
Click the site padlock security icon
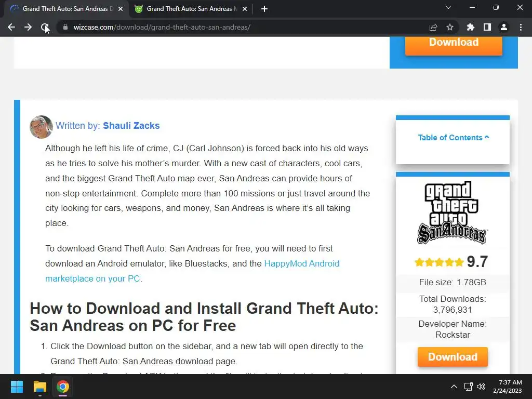pyautogui.click(x=65, y=27)
